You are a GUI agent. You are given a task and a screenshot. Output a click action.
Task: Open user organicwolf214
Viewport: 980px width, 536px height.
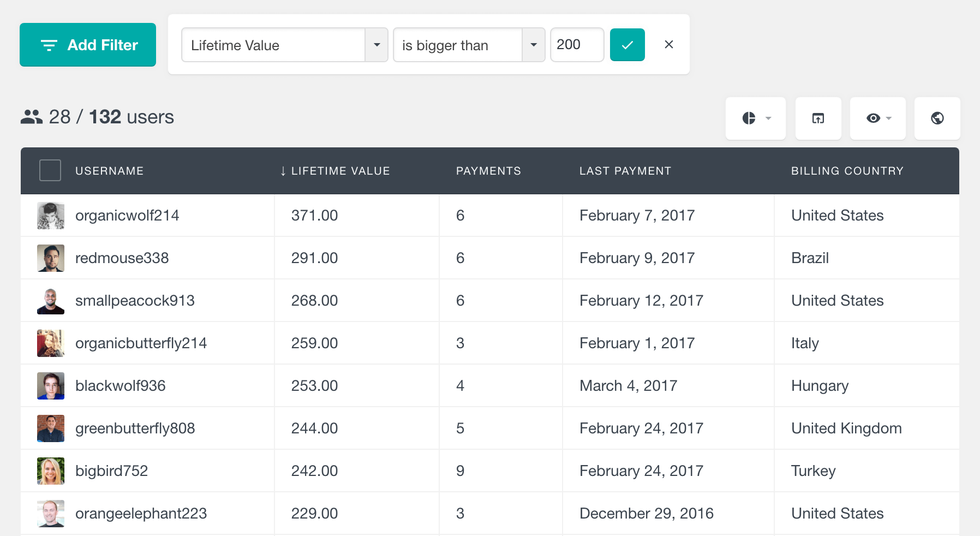click(127, 216)
